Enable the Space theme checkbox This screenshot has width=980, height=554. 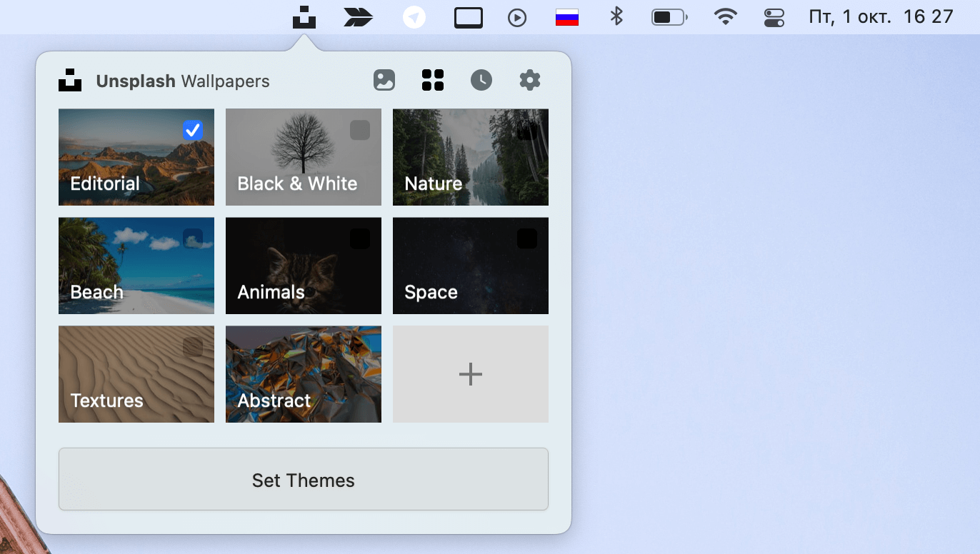(x=527, y=238)
